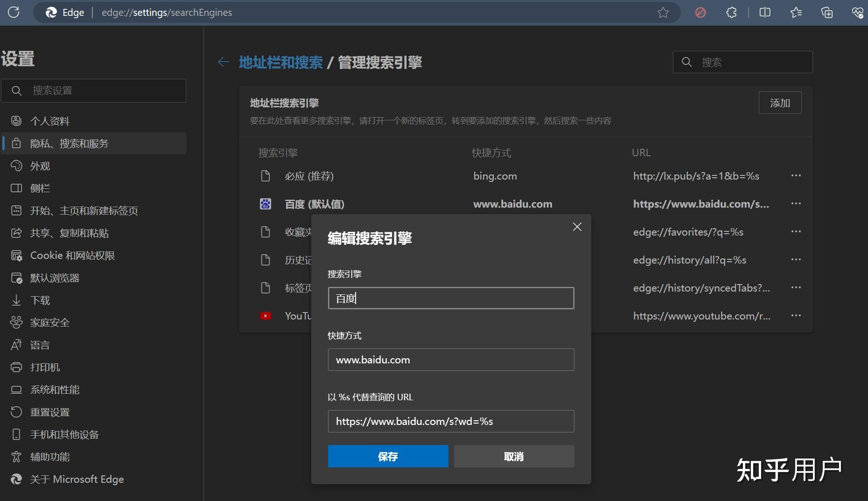
Task: Open the Collections icon
Action: click(826, 13)
